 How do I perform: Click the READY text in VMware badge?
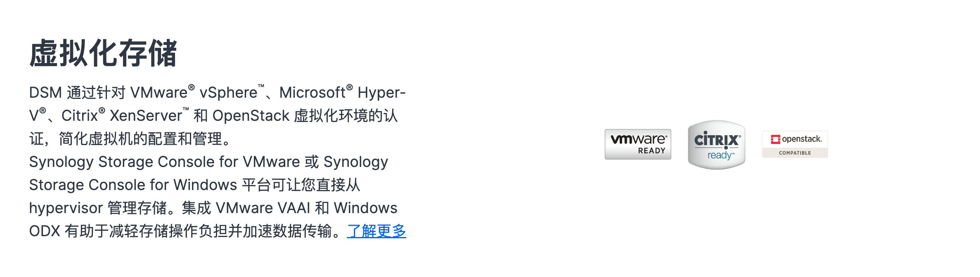pos(651,151)
